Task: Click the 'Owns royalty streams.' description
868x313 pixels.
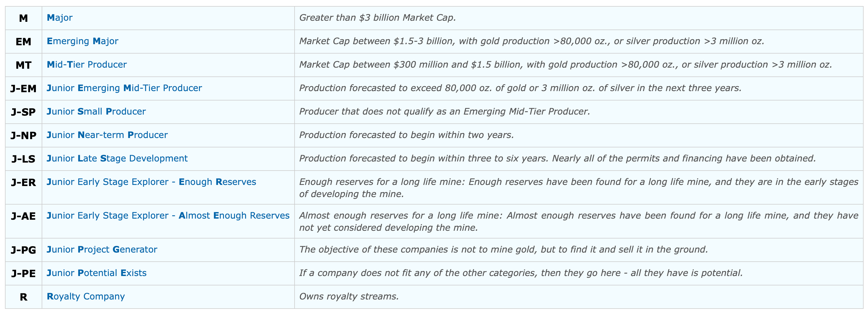Action: click(x=349, y=296)
